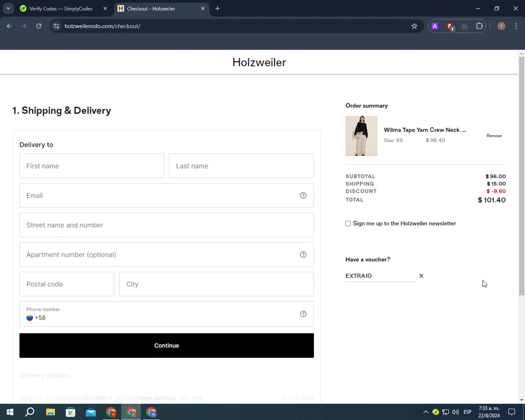Go back to previous page
The width and height of the screenshot is (525, 420).
tap(9, 26)
